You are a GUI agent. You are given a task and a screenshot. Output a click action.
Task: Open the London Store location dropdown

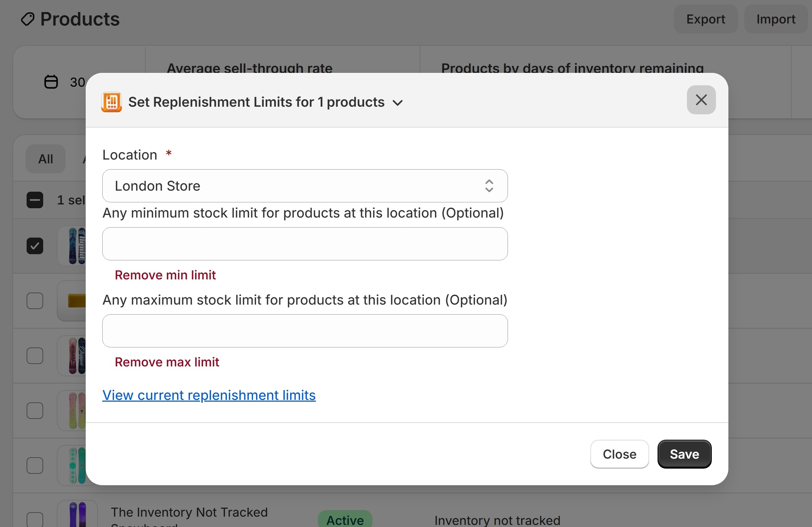tap(304, 186)
